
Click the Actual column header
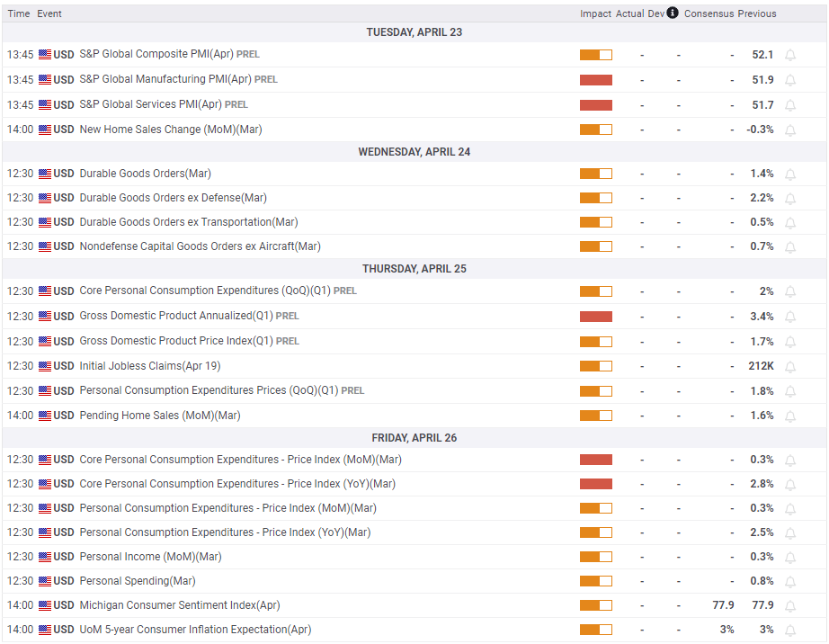pos(629,13)
